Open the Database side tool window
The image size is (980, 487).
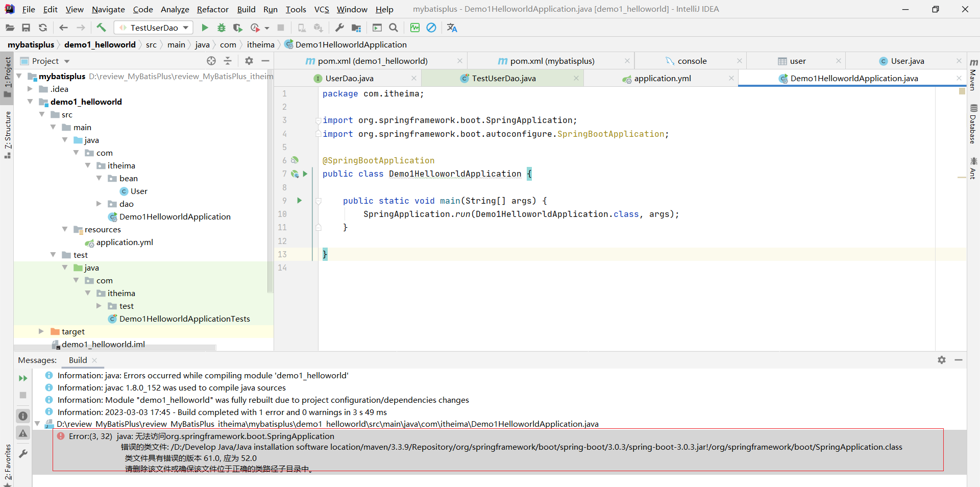click(x=973, y=124)
